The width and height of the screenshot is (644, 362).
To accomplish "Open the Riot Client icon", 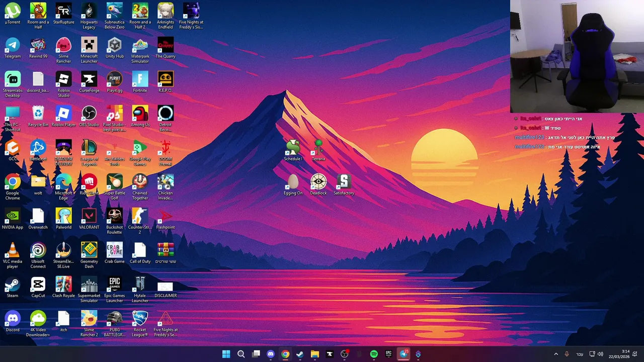I will pyautogui.click(x=89, y=185).
